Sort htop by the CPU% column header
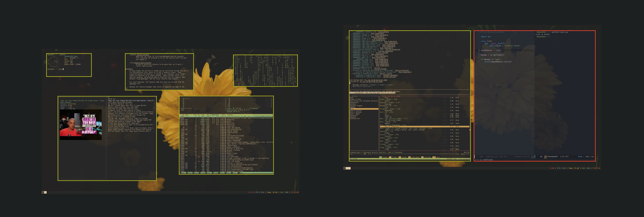 click(x=213, y=115)
